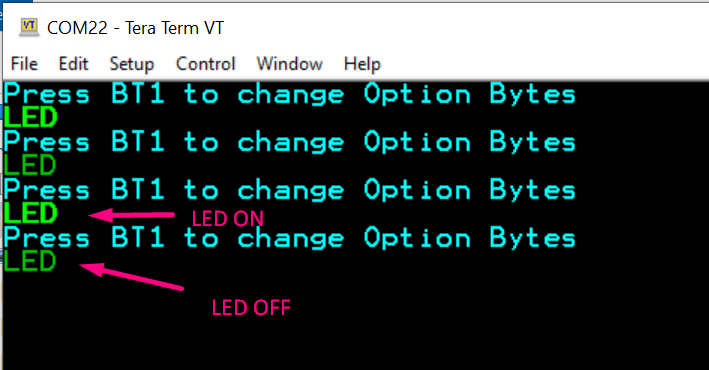Screen dimensions: 709x370
Task: Click the Tera Term VT title bar icon
Action: [29, 27]
